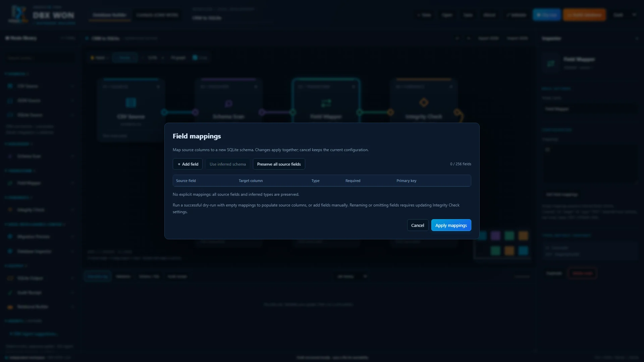Image resolution: width=644 pixels, height=362 pixels.
Task: Click the 0 / 256 fields counter
Action: coord(461,164)
